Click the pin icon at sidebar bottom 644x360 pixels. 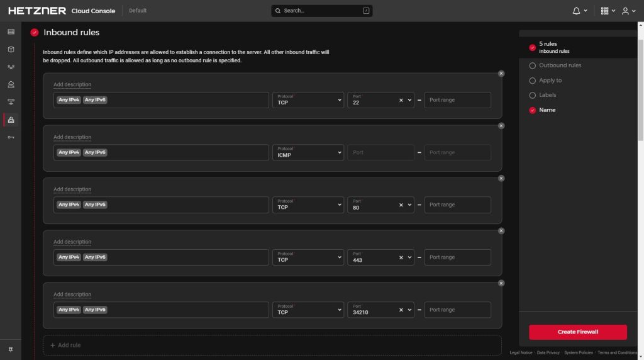click(11, 349)
